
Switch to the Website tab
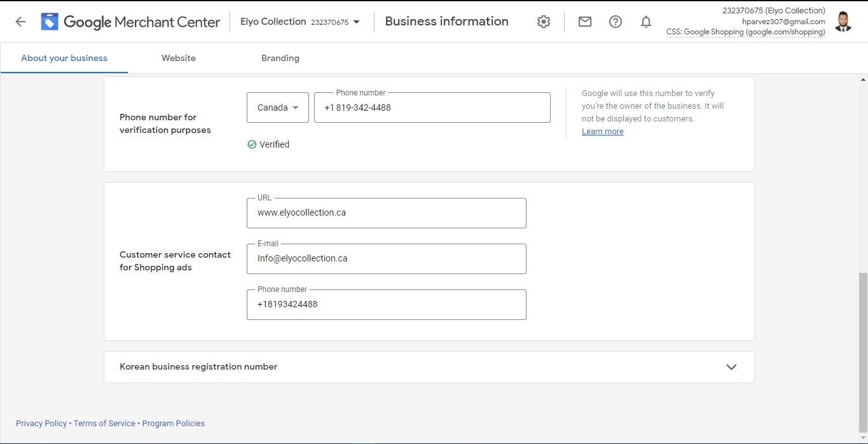[179, 58]
